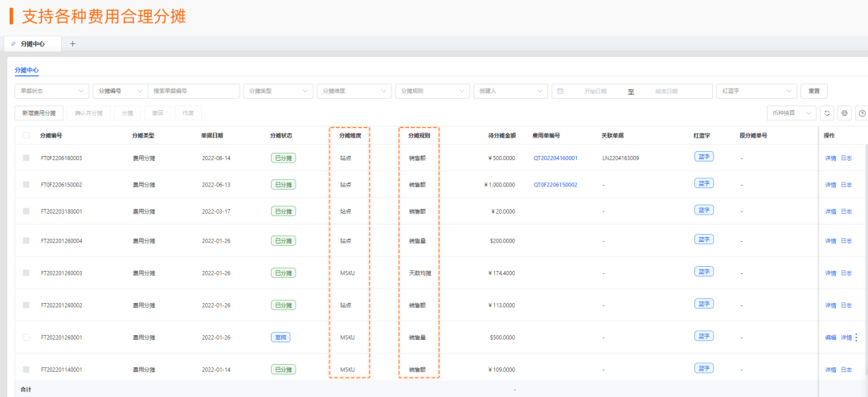Click the $200.0000 amount cell
Screen dimensions: 868x397
tap(502, 241)
